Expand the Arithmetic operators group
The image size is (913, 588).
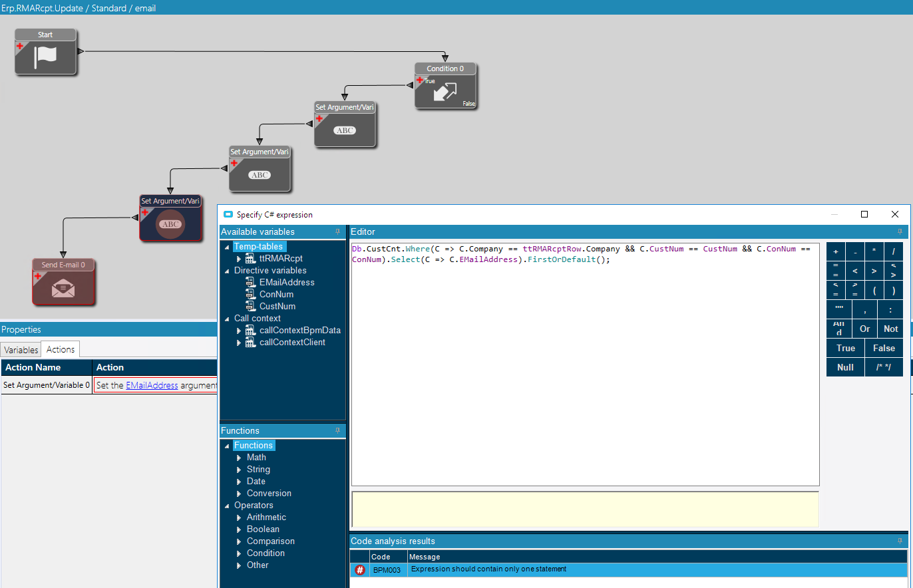click(239, 517)
